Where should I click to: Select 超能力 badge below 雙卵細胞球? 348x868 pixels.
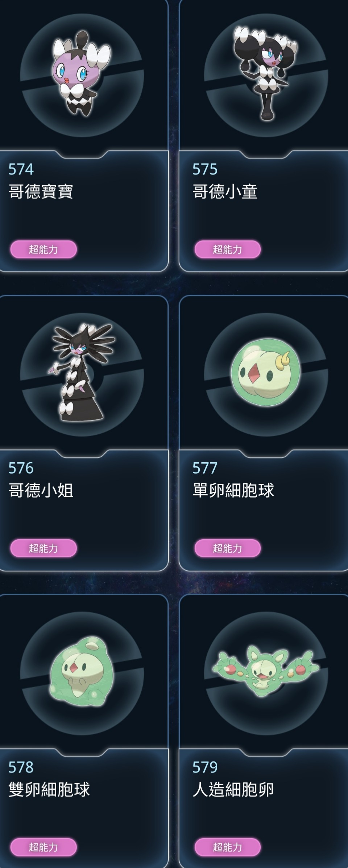(x=43, y=847)
